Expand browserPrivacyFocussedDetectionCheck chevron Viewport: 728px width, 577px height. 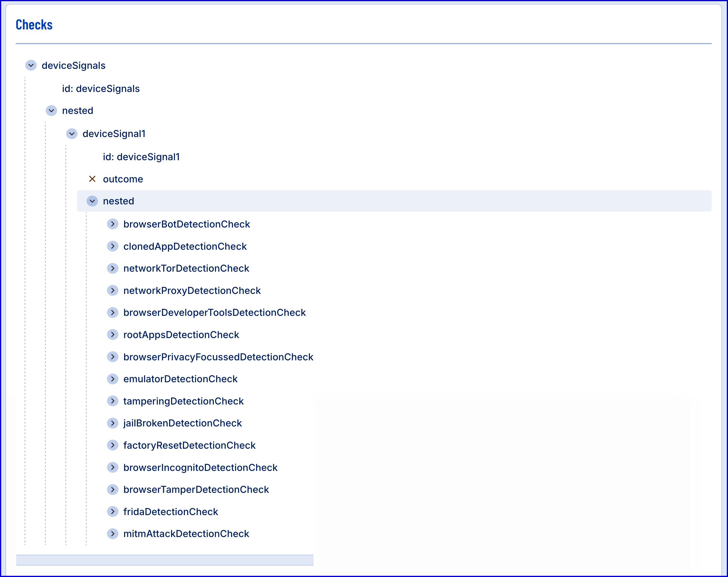coord(112,356)
